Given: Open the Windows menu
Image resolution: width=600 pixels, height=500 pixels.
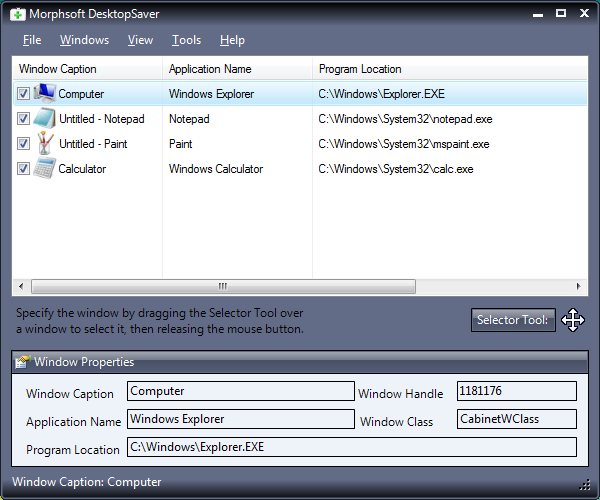Looking at the screenshot, I should coord(84,40).
